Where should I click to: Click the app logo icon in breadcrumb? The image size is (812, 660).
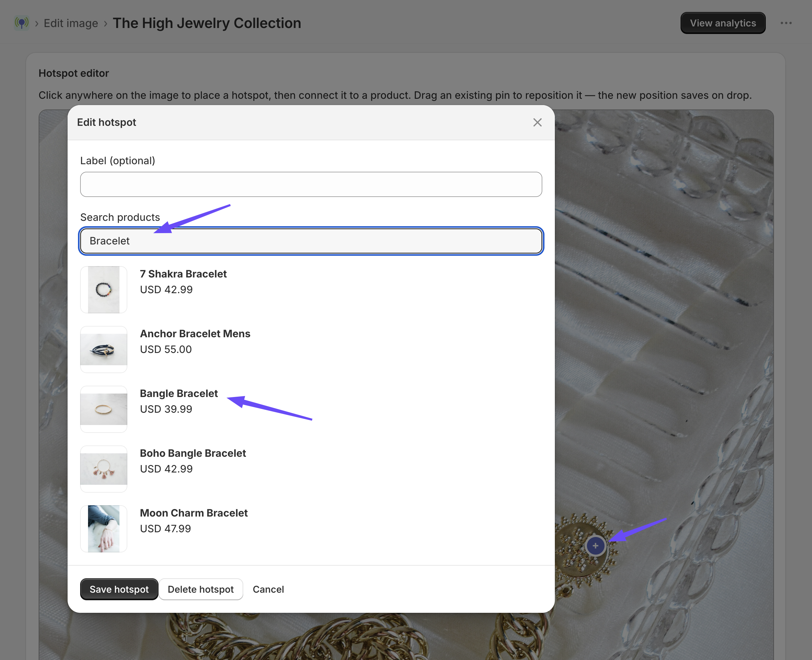tap(22, 23)
